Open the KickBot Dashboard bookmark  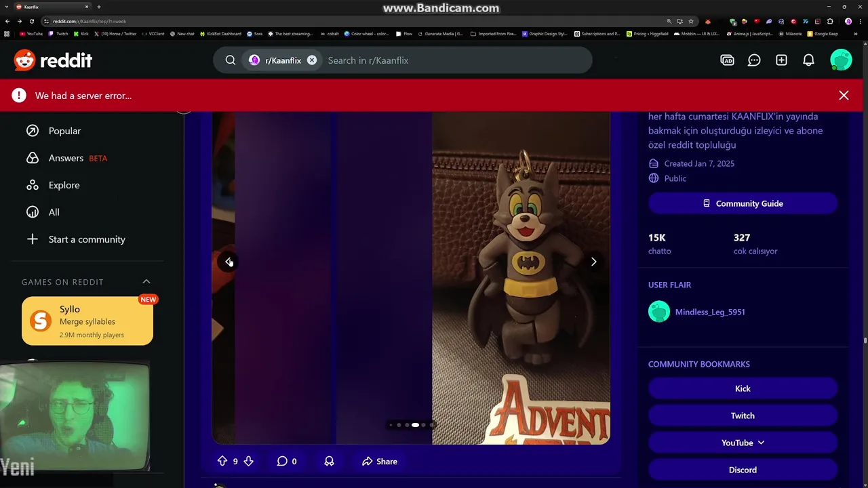click(220, 34)
